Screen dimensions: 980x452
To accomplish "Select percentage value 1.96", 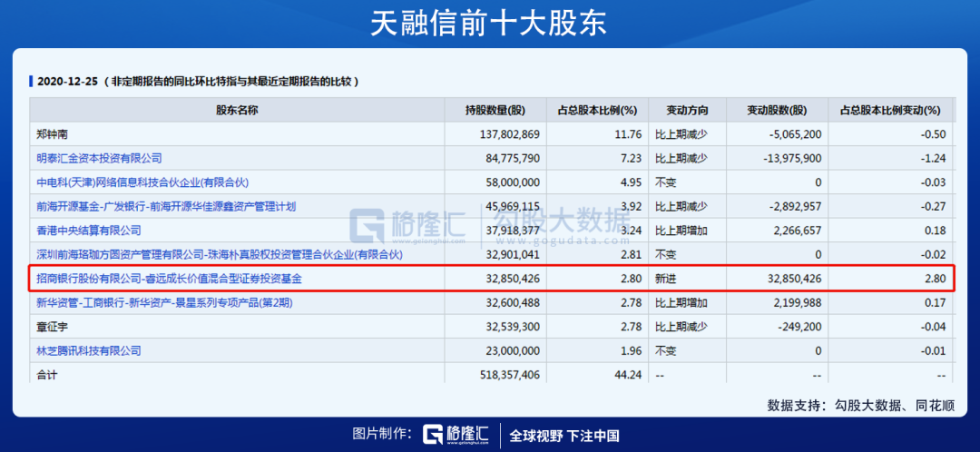I will [632, 350].
